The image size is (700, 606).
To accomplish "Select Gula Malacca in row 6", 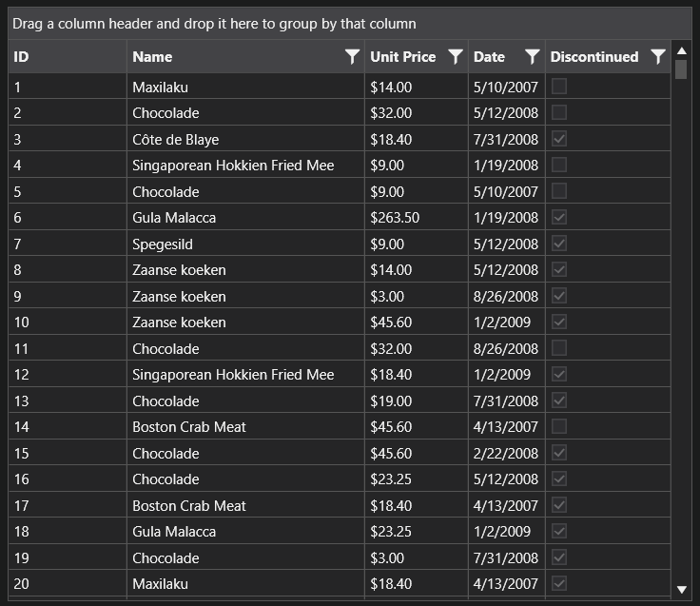I will (x=245, y=218).
